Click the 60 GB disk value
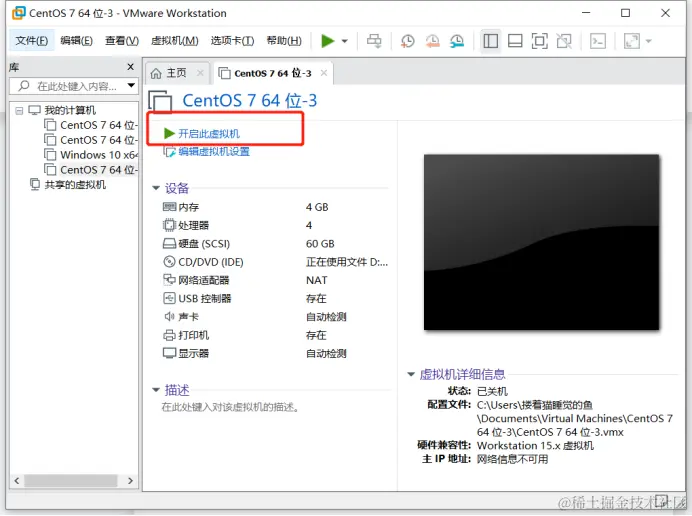Image resolution: width=692 pixels, height=516 pixels. click(x=320, y=244)
